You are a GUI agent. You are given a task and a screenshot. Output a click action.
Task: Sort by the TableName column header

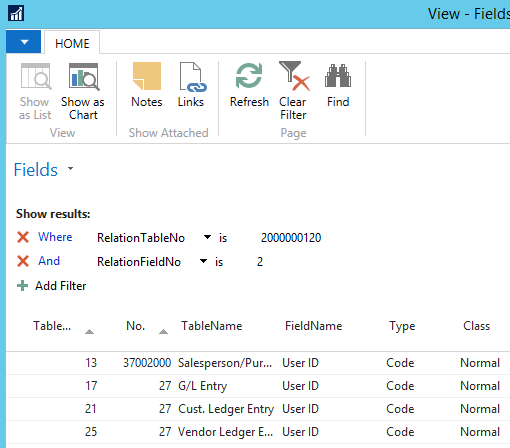tap(212, 326)
